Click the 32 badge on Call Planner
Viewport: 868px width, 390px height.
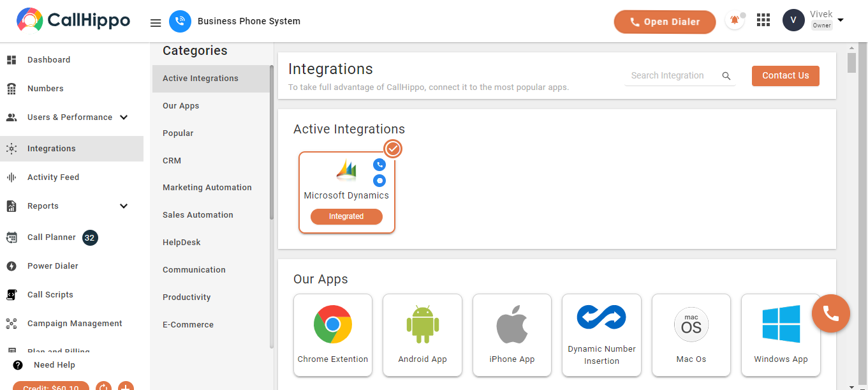click(x=90, y=238)
